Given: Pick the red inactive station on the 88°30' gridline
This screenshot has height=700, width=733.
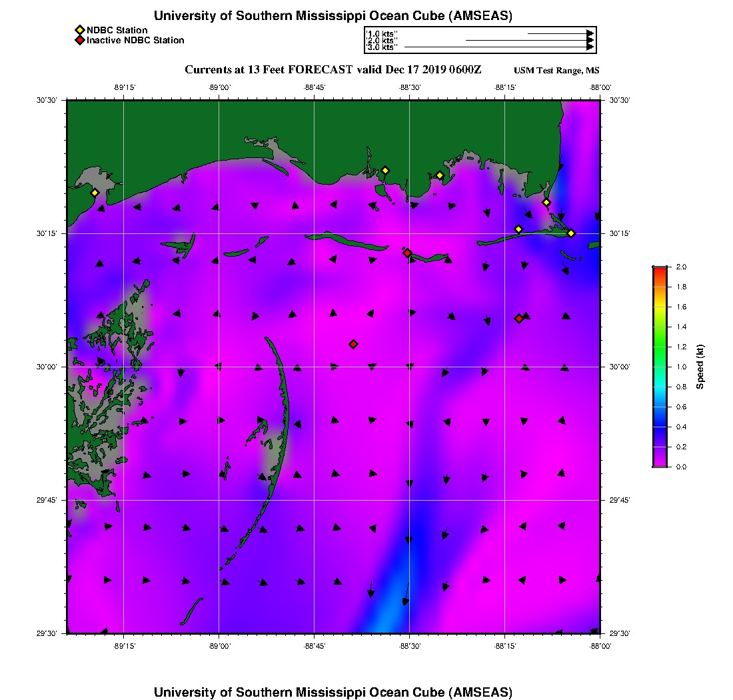Looking at the screenshot, I should click(407, 253).
